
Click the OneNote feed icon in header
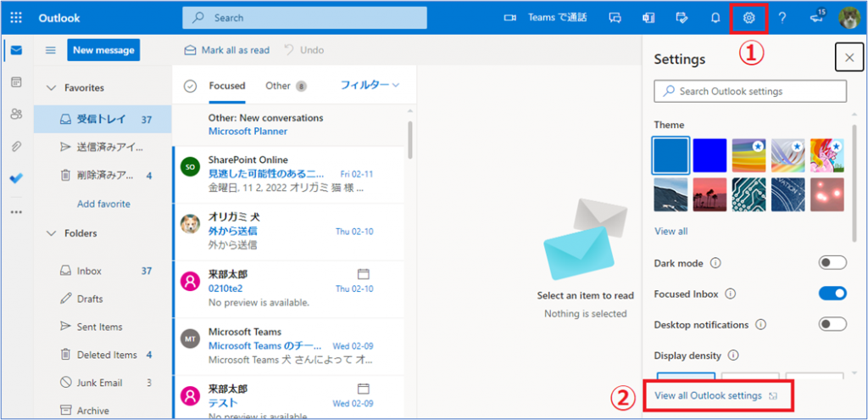pyautogui.click(x=648, y=18)
